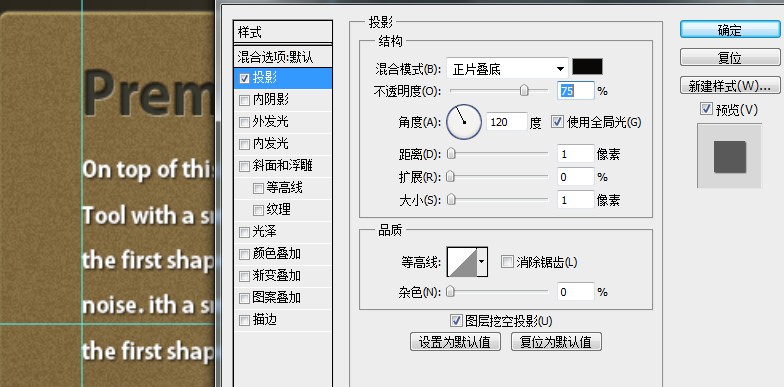
Task: Click the 新建样式(W)... button
Action: [730, 86]
